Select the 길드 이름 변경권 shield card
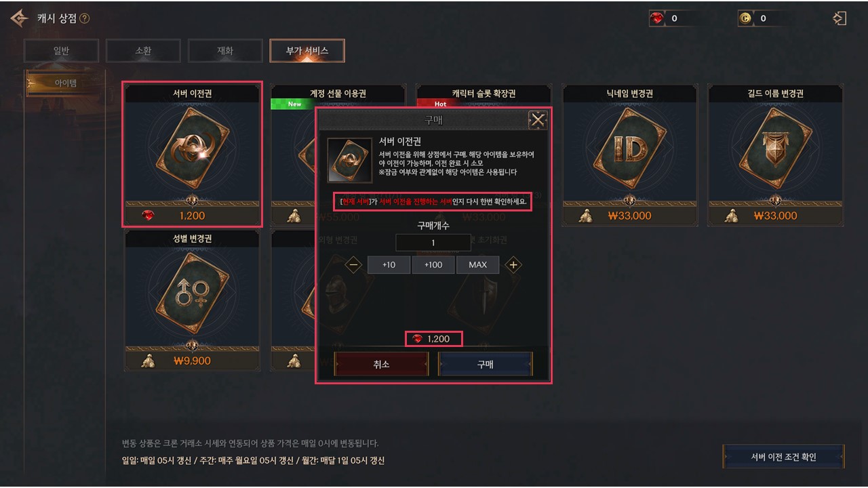Image resolution: width=868 pixels, height=488 pixels. 776,155
